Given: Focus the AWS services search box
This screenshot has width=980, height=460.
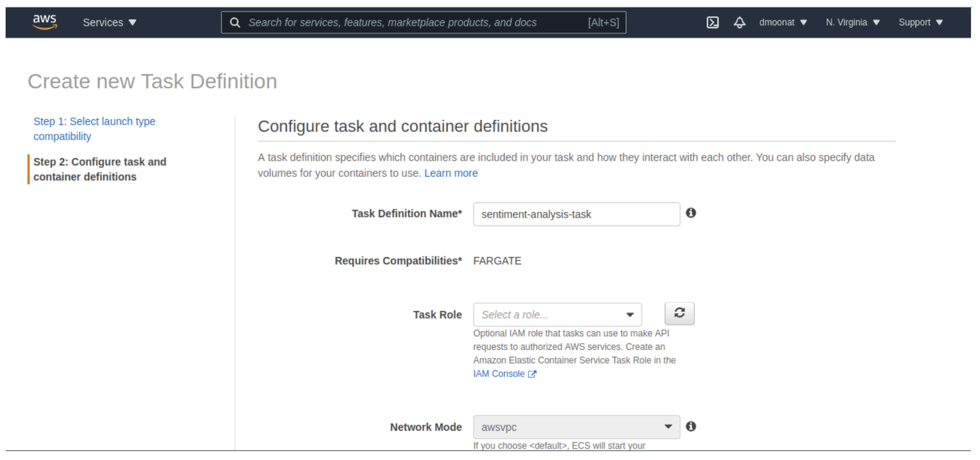Looking at the screenshot, I should point(416,23).
